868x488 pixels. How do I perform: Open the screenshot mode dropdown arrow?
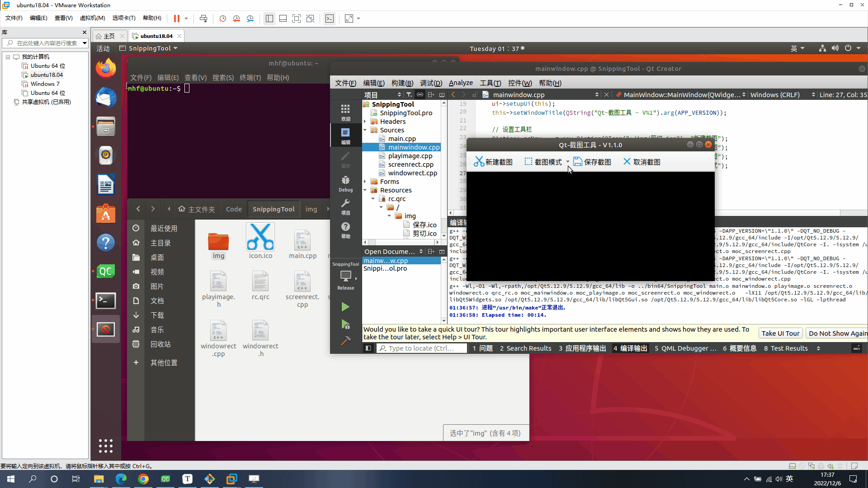(568, 162)
